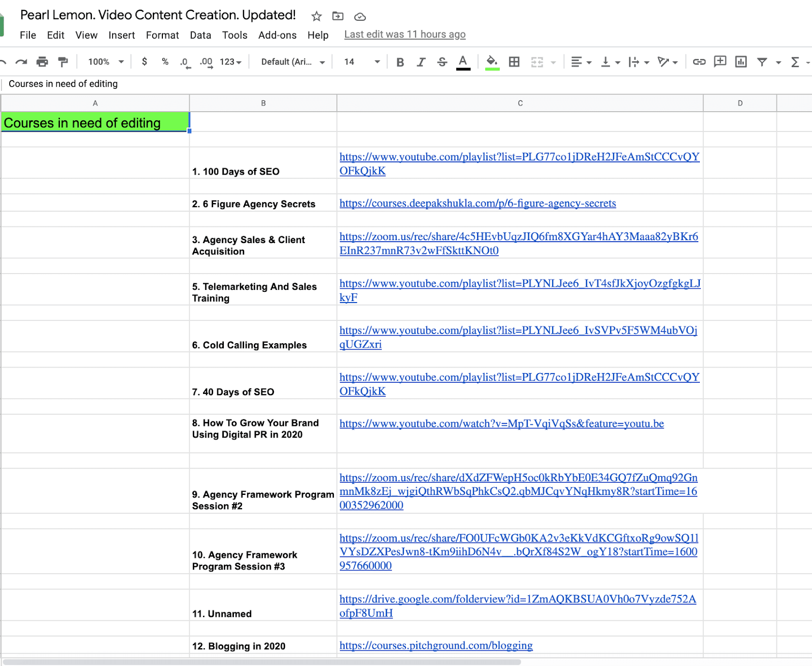
Task: Open the 123 number format dropdown
Action: [x=230, y=62]
